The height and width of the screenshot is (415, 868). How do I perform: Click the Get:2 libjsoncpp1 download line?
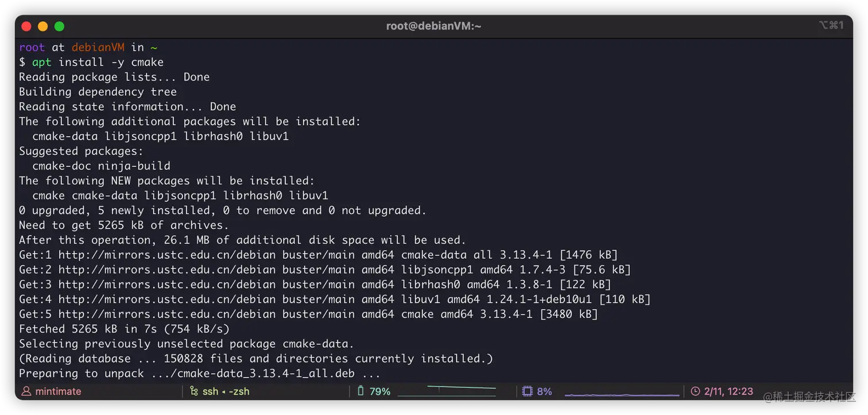325,270
